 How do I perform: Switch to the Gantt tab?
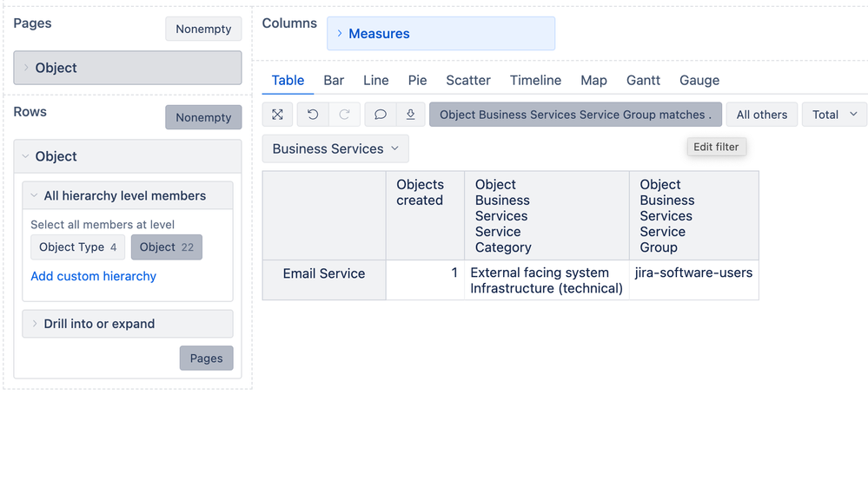(643, 80)
